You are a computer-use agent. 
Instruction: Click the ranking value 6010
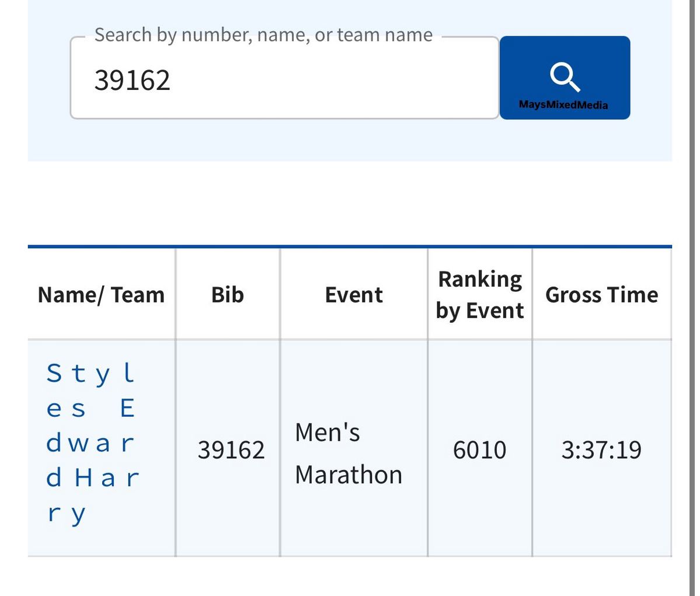[479, 450]
